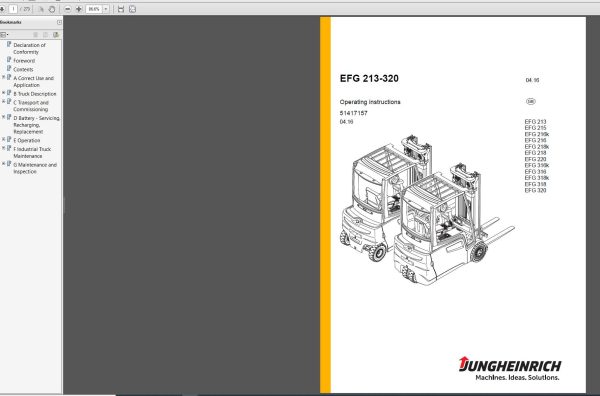This screenshot has width=600, height=396.
Task: Click the EFG 213-320 title text
Action: point(369,78)
